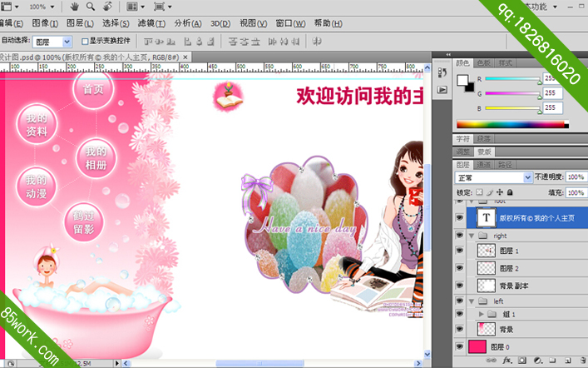
Task: Hide the right group layer
Action: pos(459,235)
